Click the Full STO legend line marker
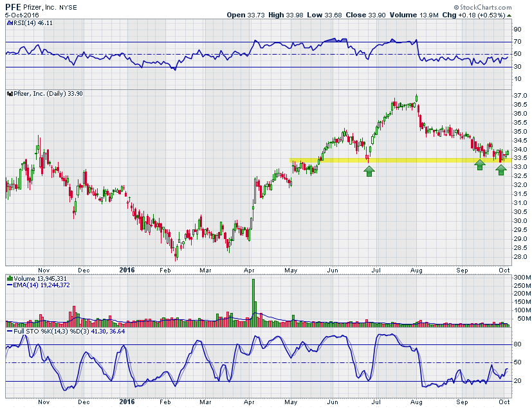The width and height of the screenshot is (532, 408). (9, 332)
